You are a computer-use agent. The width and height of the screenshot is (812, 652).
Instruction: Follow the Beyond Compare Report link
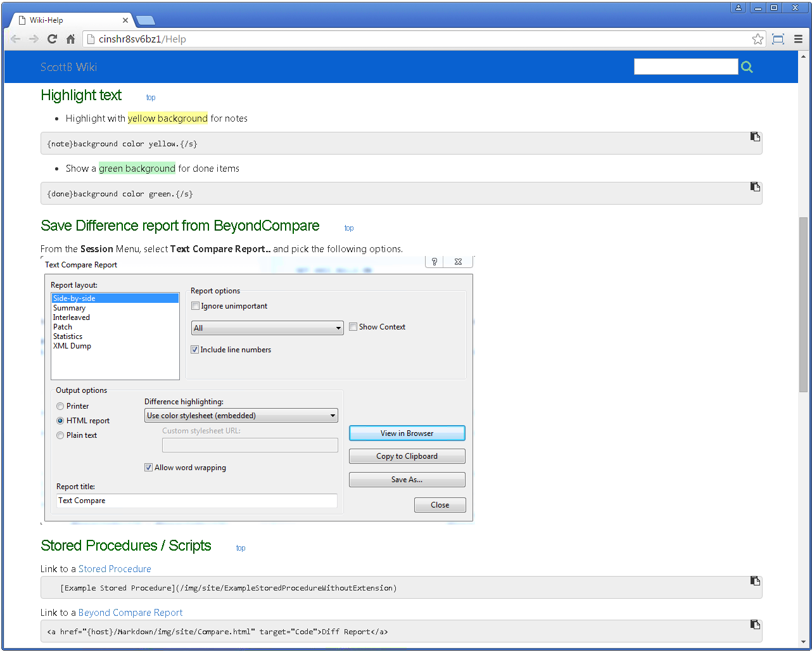(130, 613)
